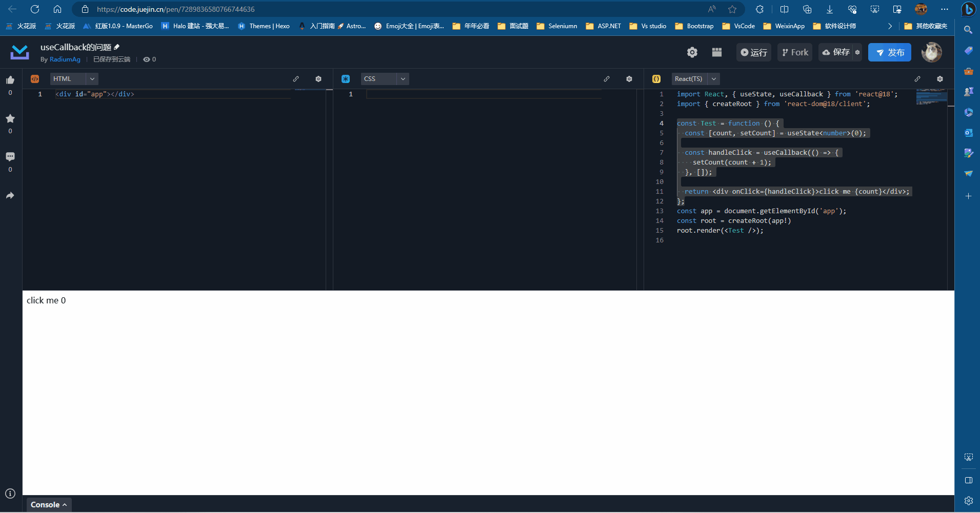Open CSS panel settings gear
Image resolution: width=980 pixels, height=513 pixels.
(x=629, y=79)
